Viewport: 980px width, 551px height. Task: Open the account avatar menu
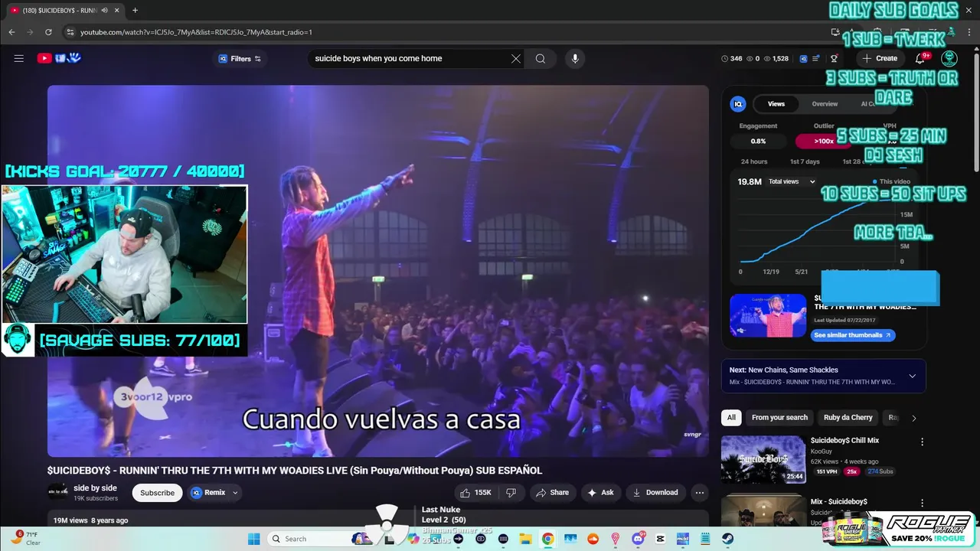pyautogui.click(x=949, y=58)
